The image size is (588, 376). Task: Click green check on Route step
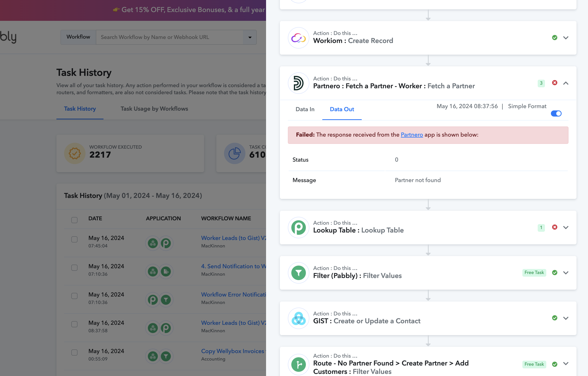pyautogui.click(x=555, y=364)
